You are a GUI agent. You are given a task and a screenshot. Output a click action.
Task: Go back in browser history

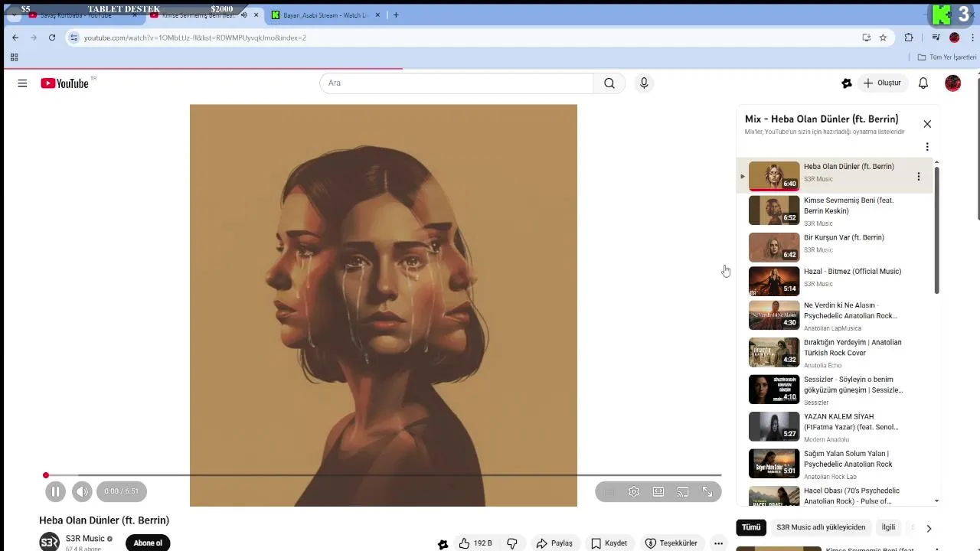tap(15, 37)
